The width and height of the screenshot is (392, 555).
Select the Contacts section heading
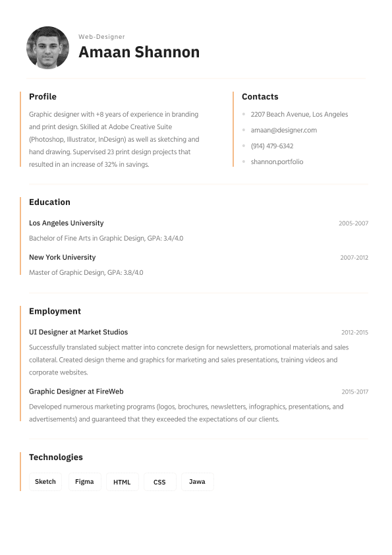[260, 97]
